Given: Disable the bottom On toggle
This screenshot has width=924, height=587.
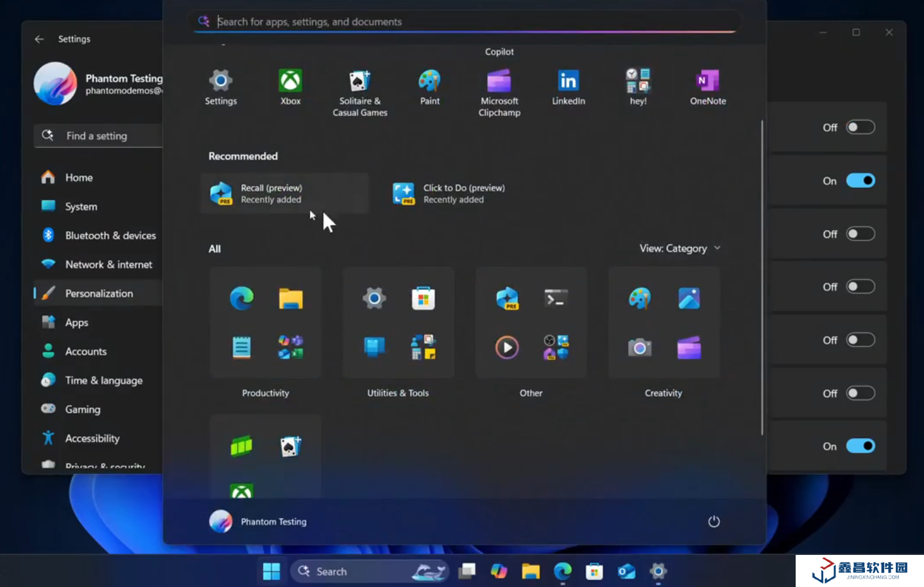Looking at the screenshot, I should click(x=860, y=446).
